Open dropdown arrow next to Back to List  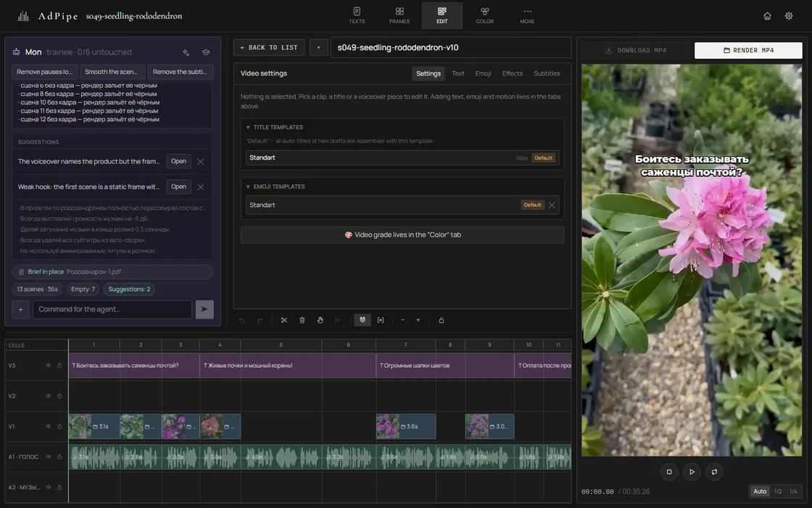(x=318, y=48)
